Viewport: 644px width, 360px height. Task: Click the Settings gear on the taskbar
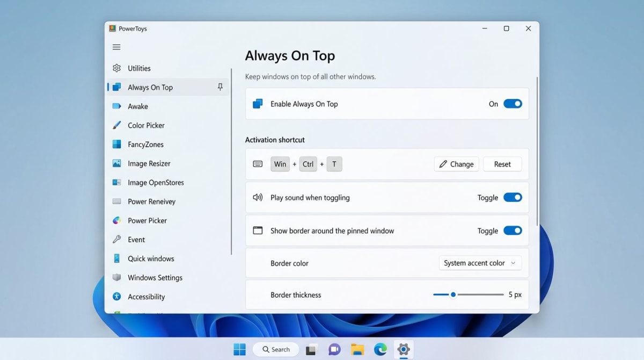404,350
